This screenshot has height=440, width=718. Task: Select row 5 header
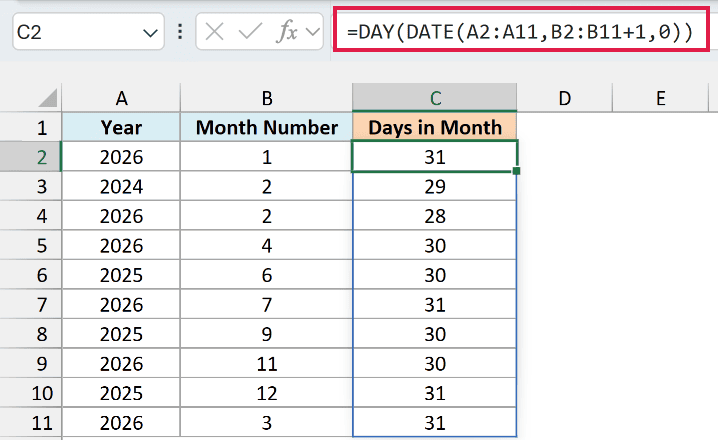point(31,245)
